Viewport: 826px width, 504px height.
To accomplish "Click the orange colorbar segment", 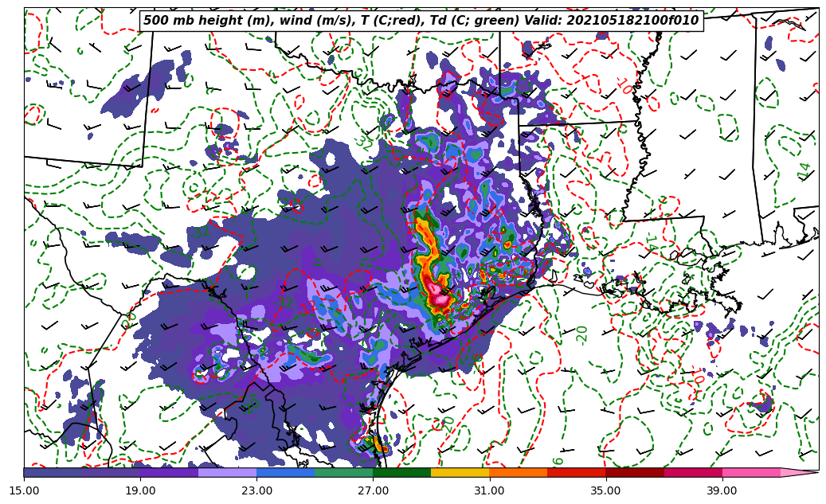I will pyautogui.click(x=518, y=472).
